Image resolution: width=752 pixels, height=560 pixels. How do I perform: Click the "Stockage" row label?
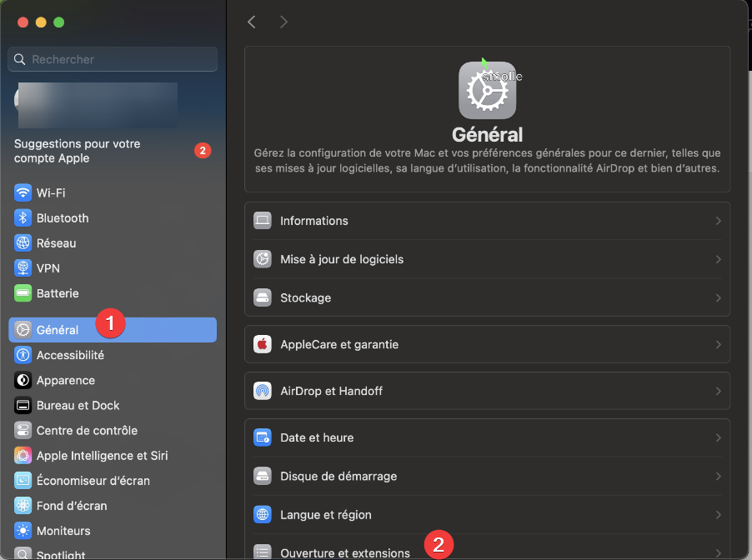click(x=305, y=297)
